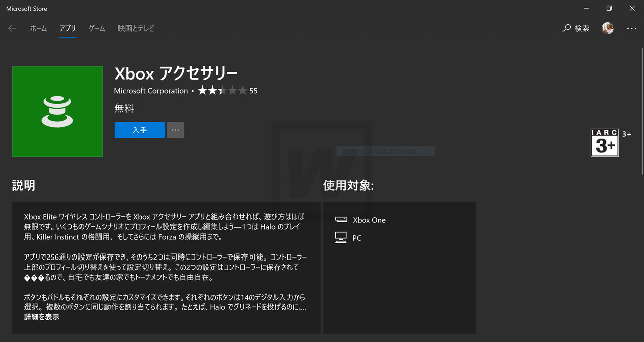
Task: Click the Xbox アクセサリー title
Action: point(176,74)
